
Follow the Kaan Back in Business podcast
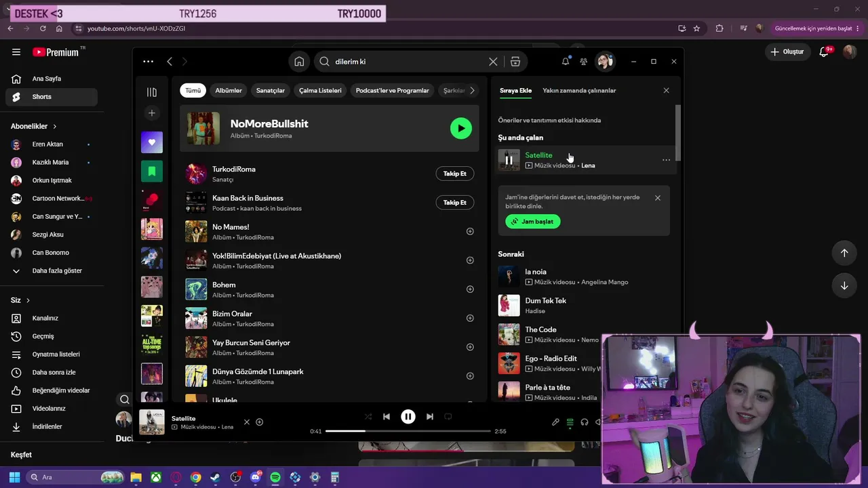pyautogui.click(x=454, y=203)
